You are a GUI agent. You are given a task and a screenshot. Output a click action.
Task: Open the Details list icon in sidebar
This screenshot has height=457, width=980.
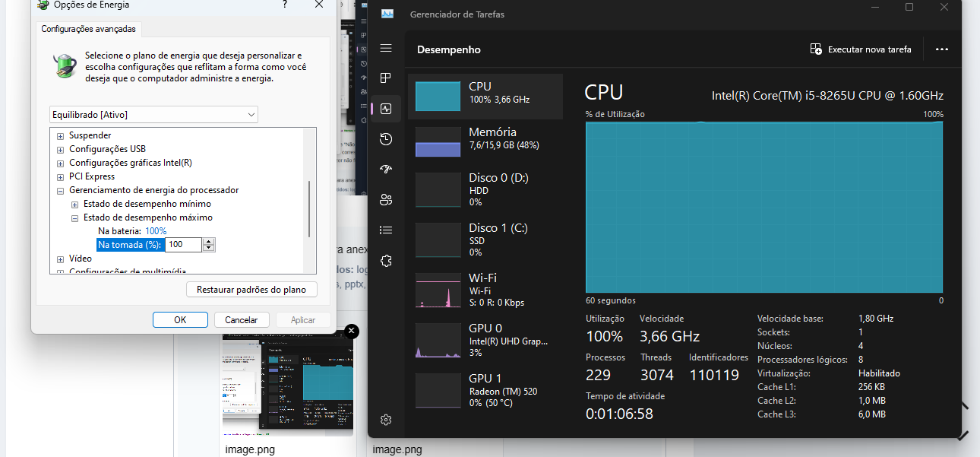point(386,230)
